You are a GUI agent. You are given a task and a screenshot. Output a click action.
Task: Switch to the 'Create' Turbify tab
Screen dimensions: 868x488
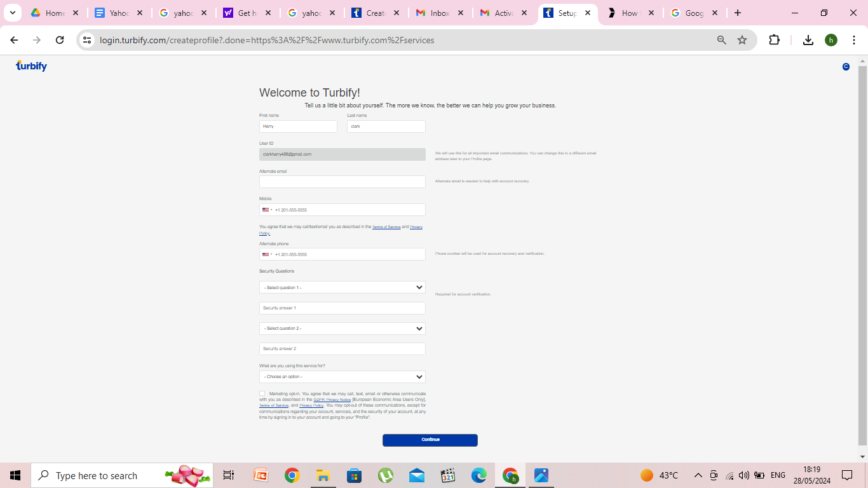point(376,13)
